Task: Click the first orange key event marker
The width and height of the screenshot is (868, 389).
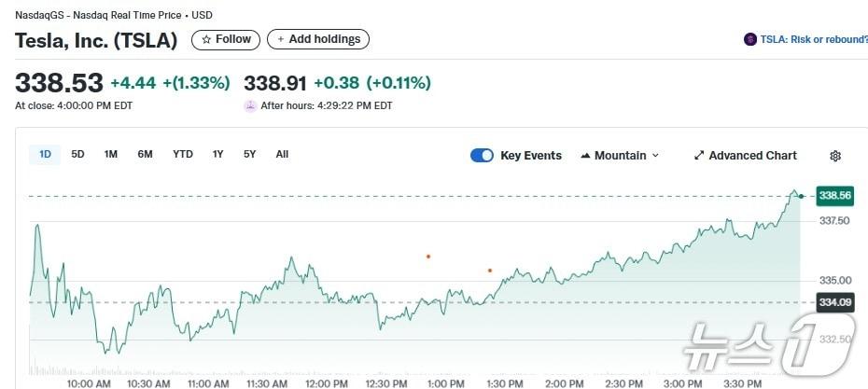Action: [x=428, y=256]
